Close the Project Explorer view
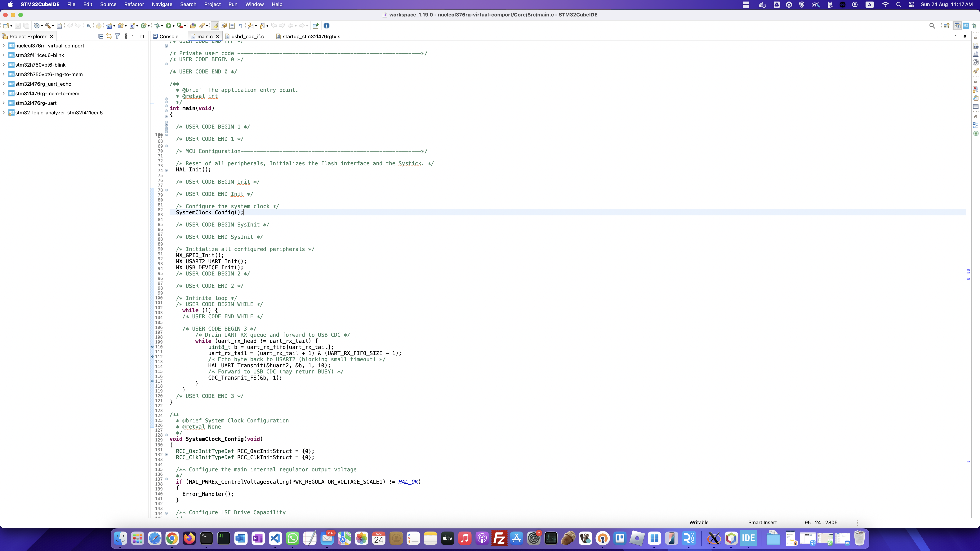Screen dimensions: 980x551 [x=51, y=37]
